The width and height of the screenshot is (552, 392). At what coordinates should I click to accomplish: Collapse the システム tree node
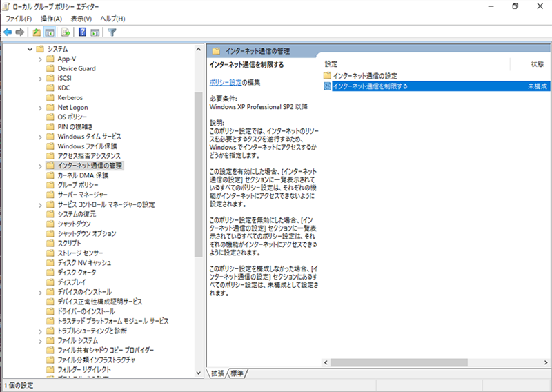pos(30,49)
